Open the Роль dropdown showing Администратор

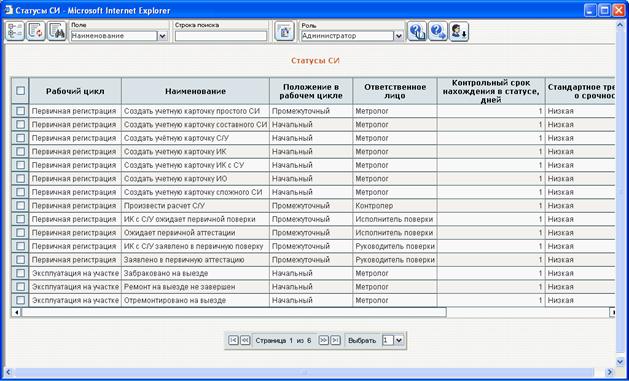click(352, 36)
